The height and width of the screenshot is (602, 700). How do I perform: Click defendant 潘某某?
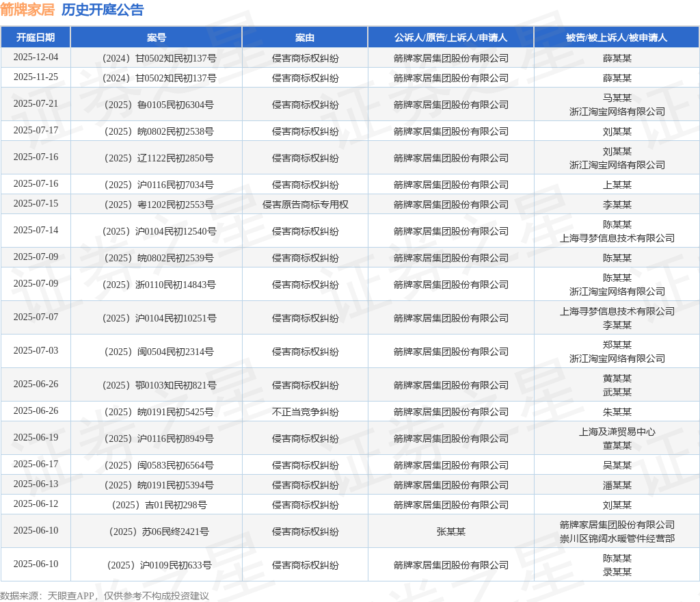tap(617, 486)
